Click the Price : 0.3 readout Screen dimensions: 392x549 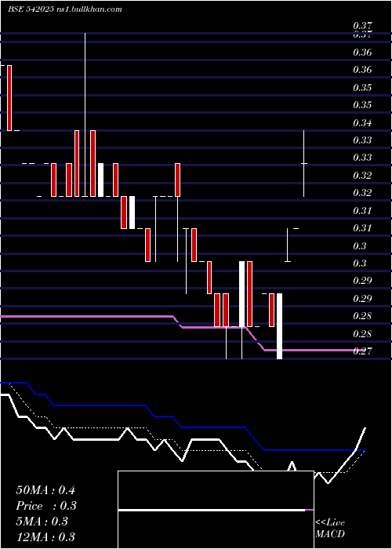[46, 506]
